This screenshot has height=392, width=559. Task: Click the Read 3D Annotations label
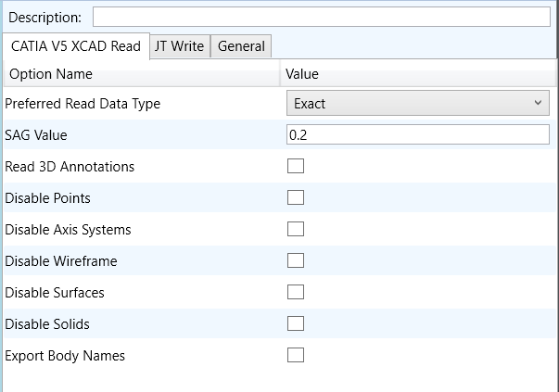[70, 167]
